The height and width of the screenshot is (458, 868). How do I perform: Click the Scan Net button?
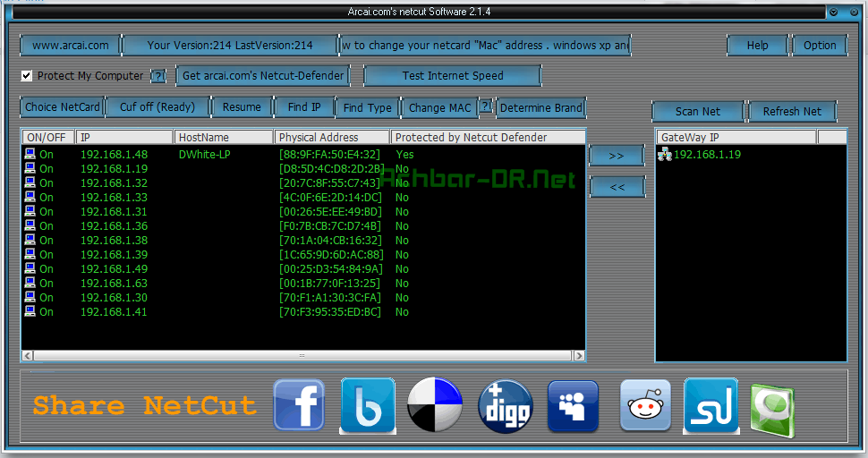tap(698, 111)
